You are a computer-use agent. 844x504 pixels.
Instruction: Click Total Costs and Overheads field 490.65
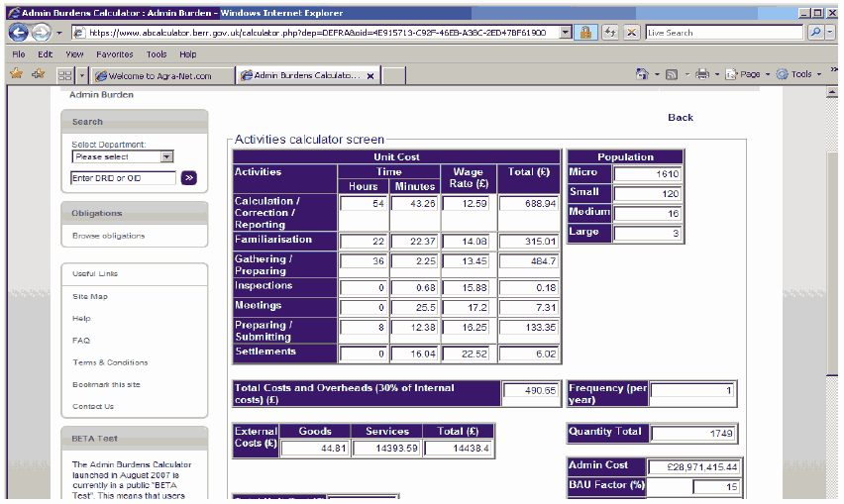point(530,390)
